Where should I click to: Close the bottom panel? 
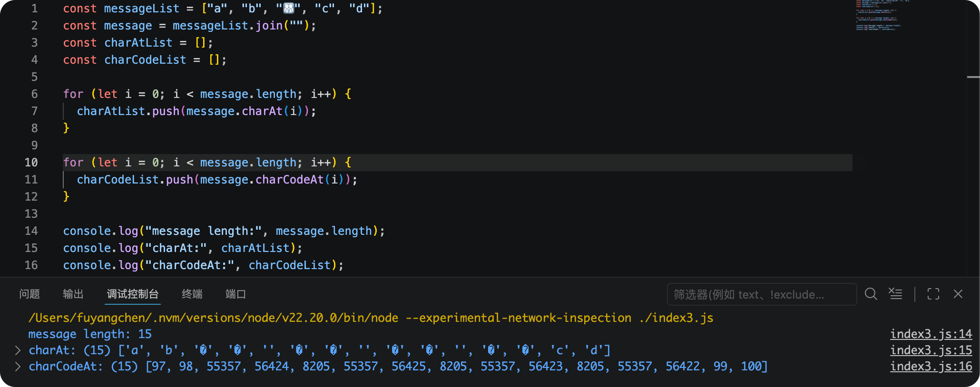pos(958,294)
